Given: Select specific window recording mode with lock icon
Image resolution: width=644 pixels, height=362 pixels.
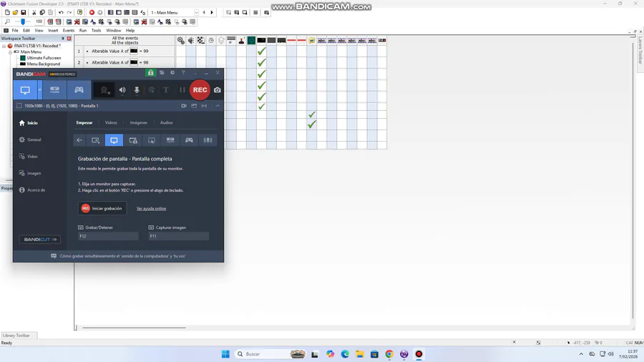Looking at the screenshot, I should (133, 140).
